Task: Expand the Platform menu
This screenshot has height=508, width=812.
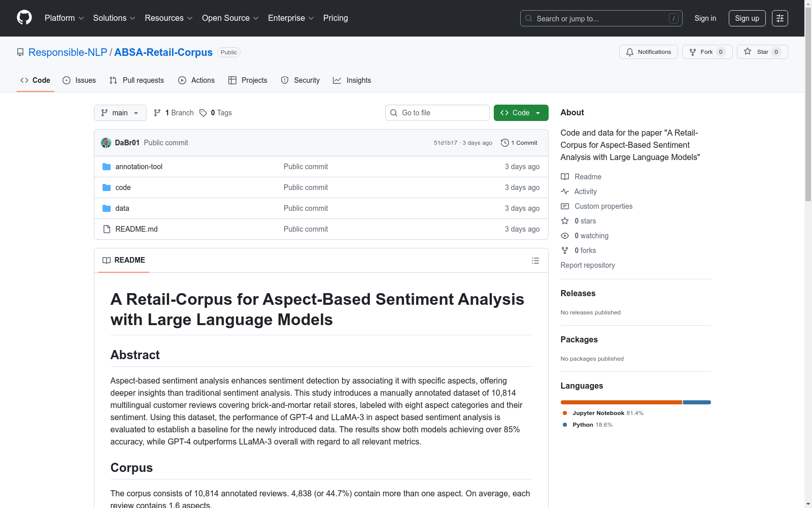Action: 64,18
